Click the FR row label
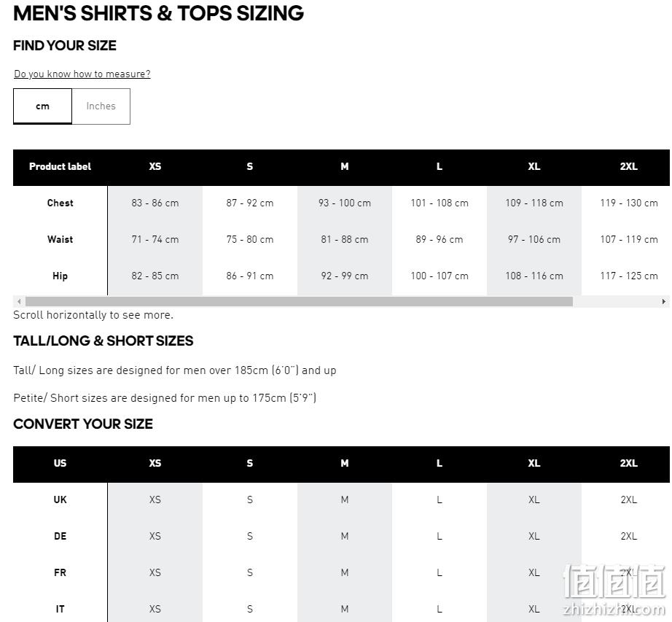The height and width of the screenshot is (622, 672). [60, 572]
